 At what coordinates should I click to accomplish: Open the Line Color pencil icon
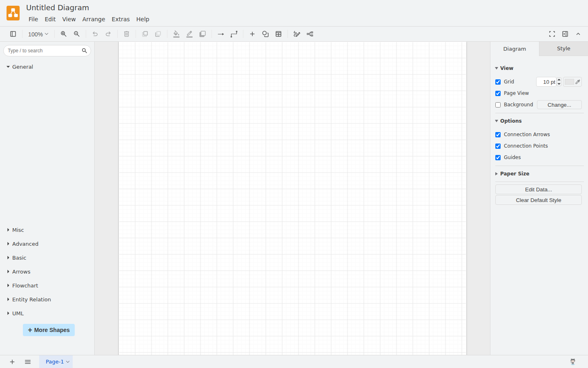tap(189, 34)
